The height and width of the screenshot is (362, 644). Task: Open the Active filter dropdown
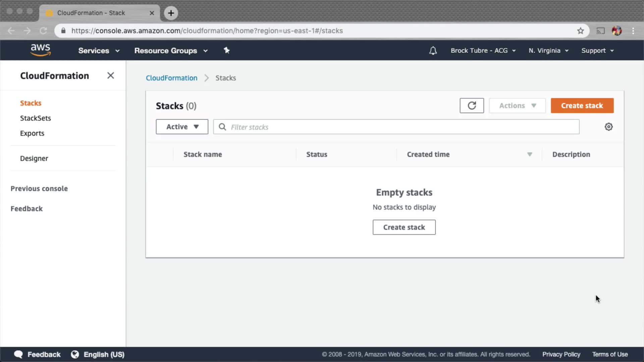[x=182, y=127]
